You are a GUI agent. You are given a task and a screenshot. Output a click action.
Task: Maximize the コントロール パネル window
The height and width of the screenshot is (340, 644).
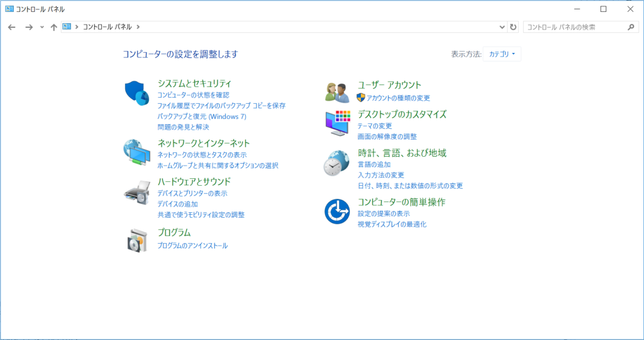click(x=603, y=9)
